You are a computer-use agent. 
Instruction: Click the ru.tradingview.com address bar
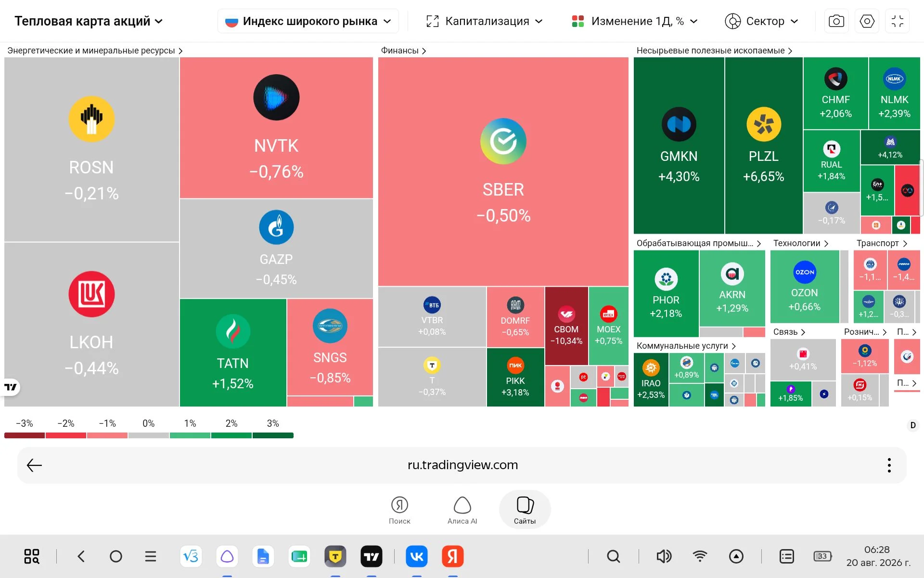(462, 465)
